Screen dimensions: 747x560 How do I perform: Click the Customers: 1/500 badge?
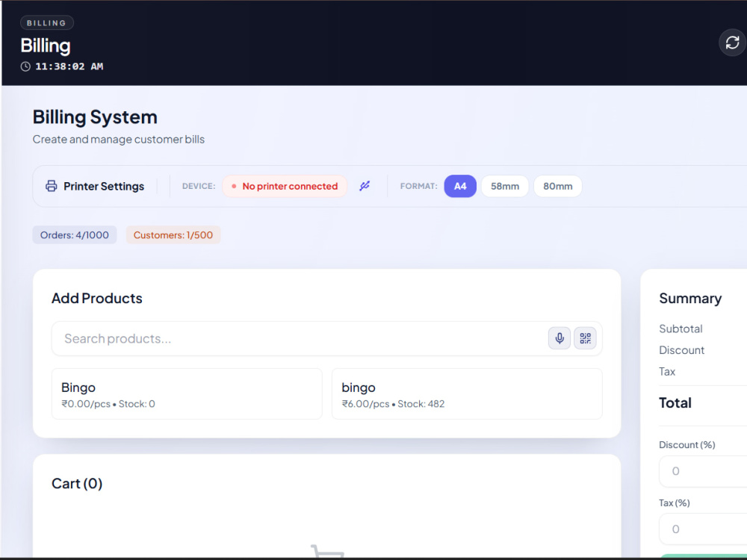pos(173,234)
